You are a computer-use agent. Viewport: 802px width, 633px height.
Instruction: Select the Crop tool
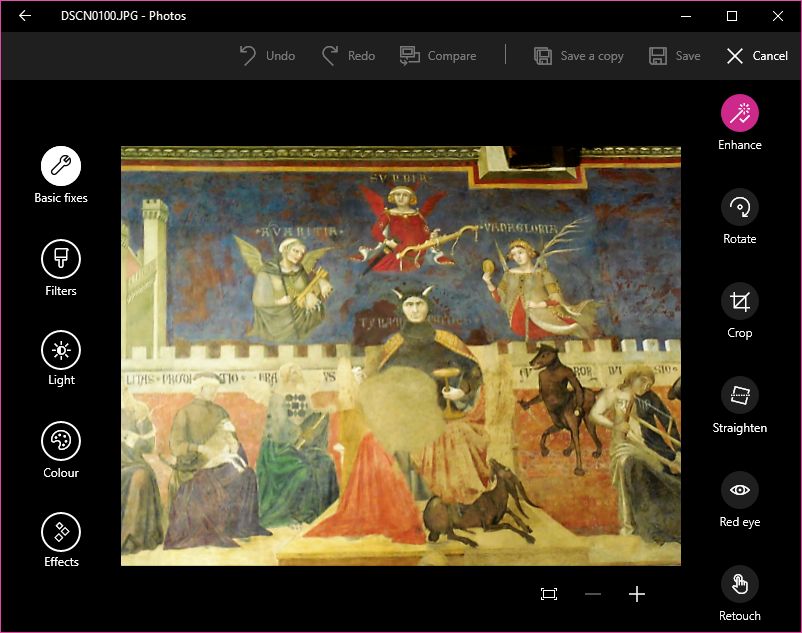(x=740, y=301)
